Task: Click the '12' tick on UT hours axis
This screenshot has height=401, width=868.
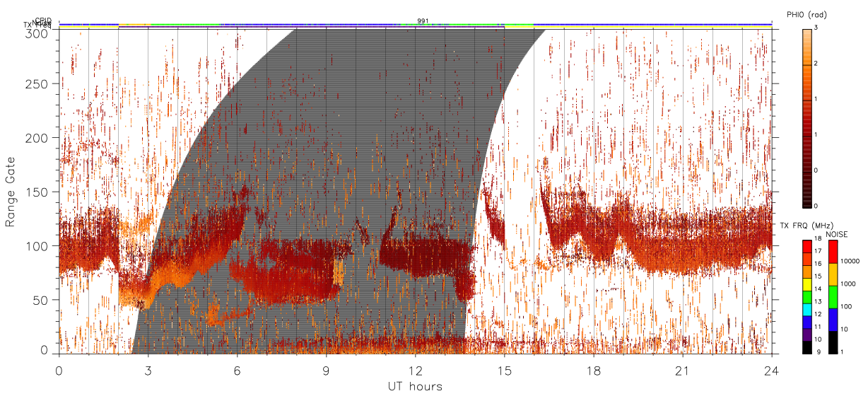Action: pyautogui.click(x=416, y=371)
